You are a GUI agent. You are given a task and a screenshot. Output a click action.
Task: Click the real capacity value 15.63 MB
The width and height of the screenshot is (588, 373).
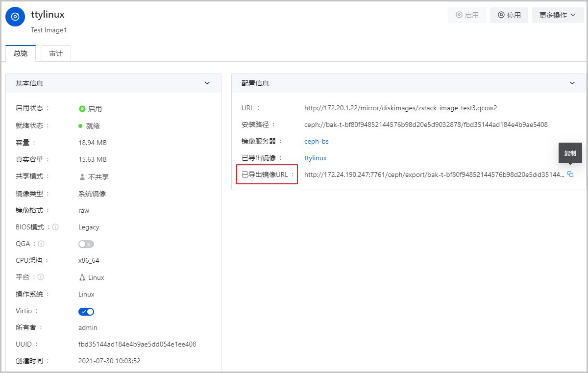[93, 159]
